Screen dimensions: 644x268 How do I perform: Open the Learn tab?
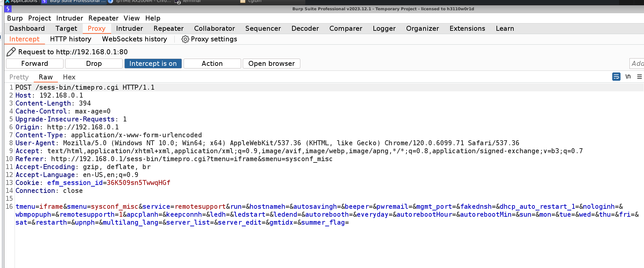(505, 28)
